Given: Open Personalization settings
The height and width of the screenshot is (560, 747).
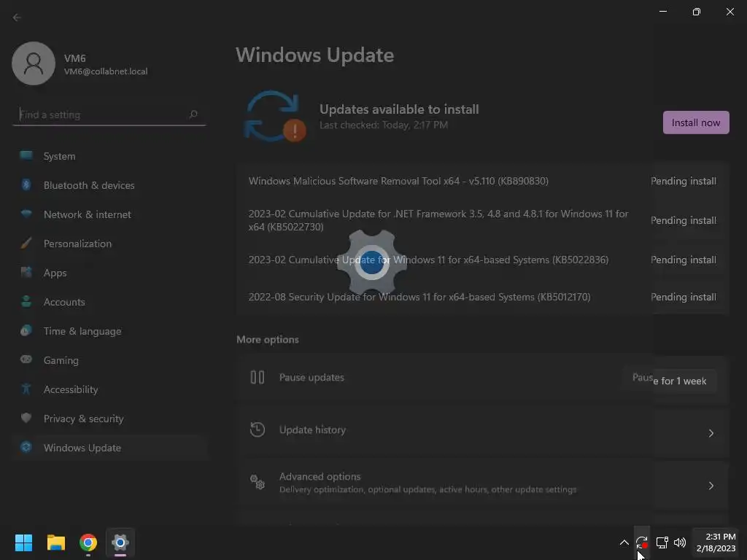Looking at the screenshot, I should (109, 244).
